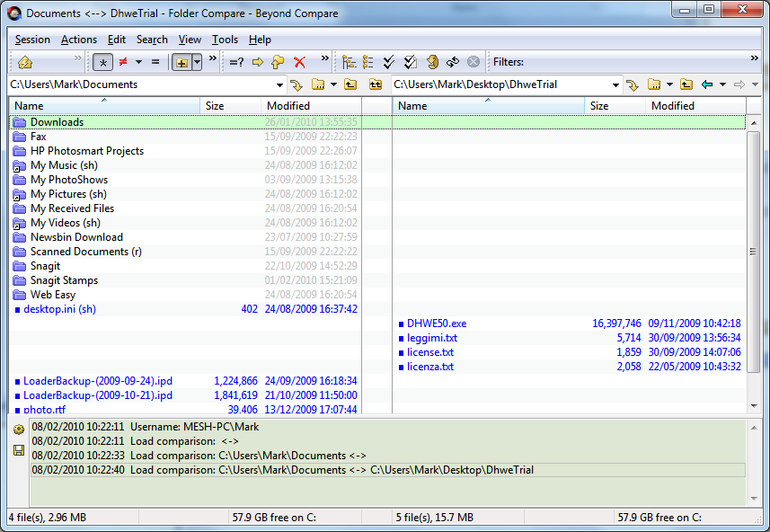Open the Session menu
The height and width of the screenshot is (532, 770).
tap(31, 39)
